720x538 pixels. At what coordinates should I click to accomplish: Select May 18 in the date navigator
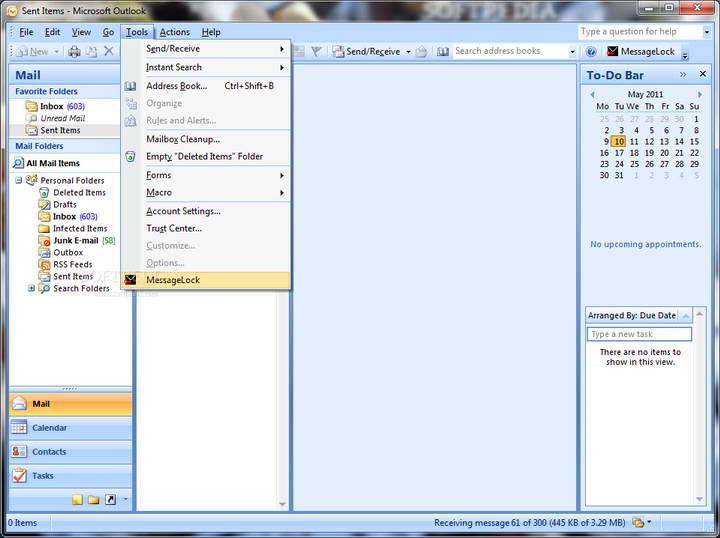tap(634, 153)
